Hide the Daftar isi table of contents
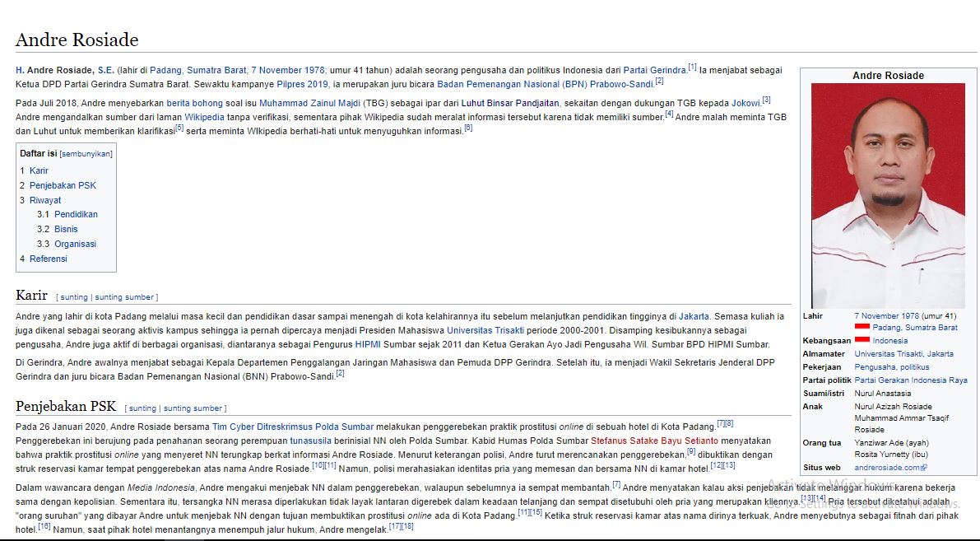 (x=86, y=154)
